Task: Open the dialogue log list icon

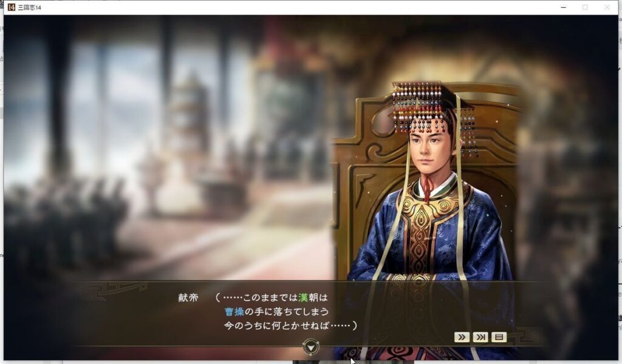Action: click(x=499, y=337)
